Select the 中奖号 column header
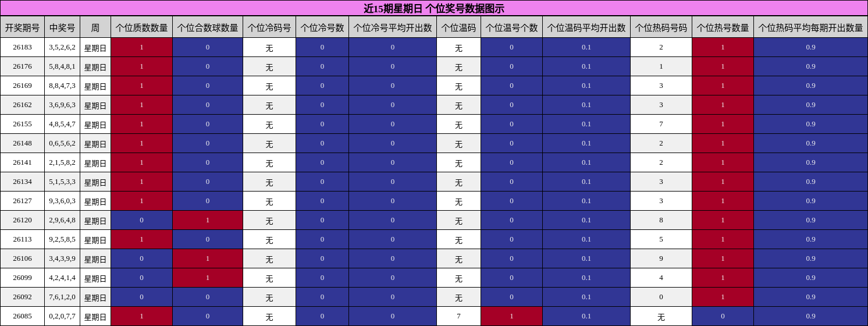 point(62,27)
